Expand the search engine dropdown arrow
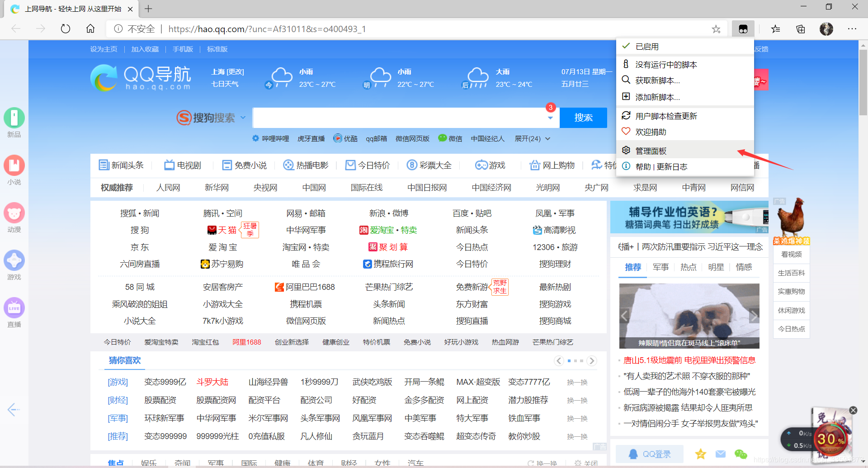The height and width of the screenshot is (468, 868). [x=243, y=118]
